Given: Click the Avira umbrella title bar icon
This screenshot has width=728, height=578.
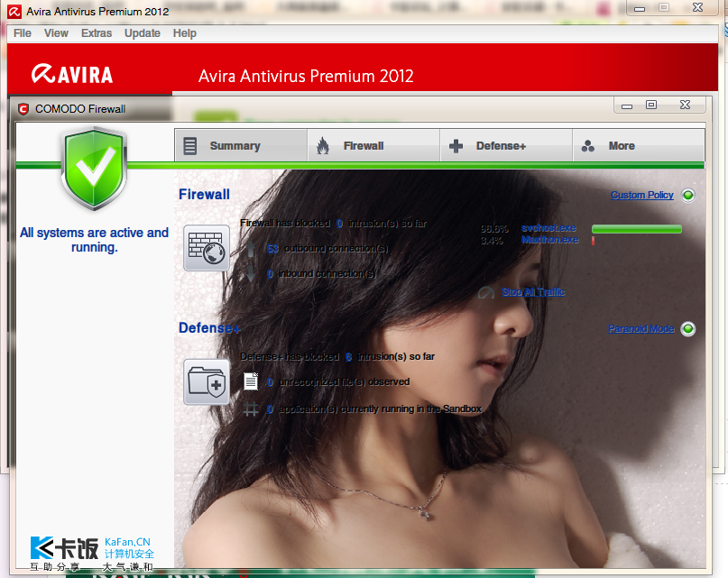Looking at the screenshot, I should point(14,11).
